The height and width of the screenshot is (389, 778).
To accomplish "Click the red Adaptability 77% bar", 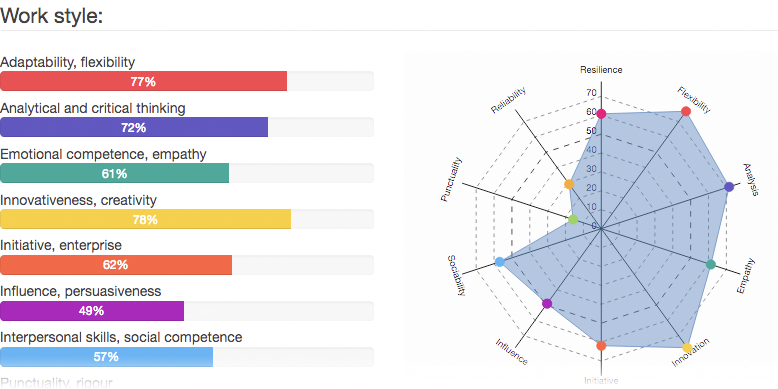I will [x=143, y=81].
